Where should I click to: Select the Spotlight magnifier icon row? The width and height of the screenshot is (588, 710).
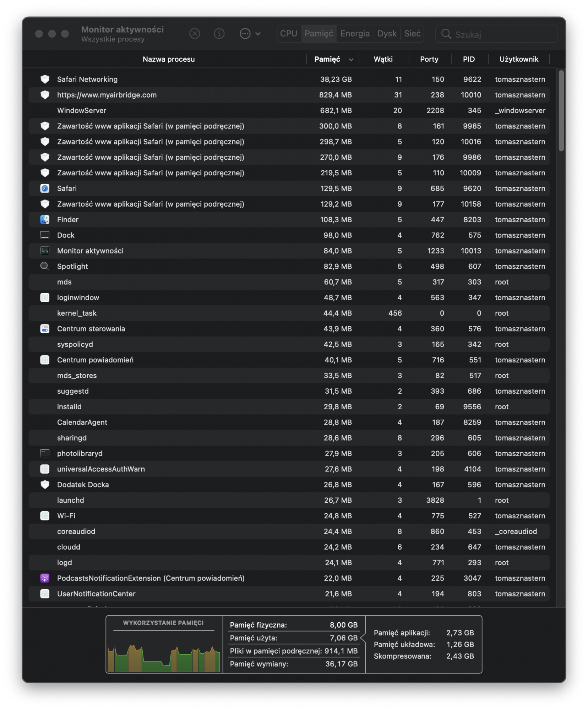point(45,266)
